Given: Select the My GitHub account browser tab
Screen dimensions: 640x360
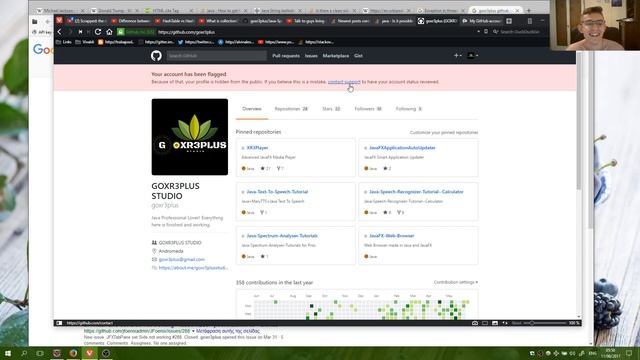Looking at the screenshot, I should (x=483, y=21).
